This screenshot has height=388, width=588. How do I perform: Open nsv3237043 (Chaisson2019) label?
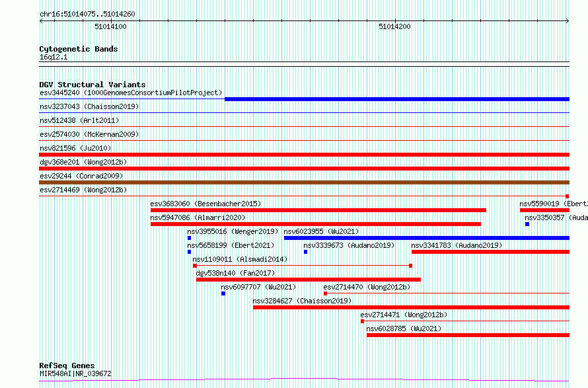[x=89, y=106]
